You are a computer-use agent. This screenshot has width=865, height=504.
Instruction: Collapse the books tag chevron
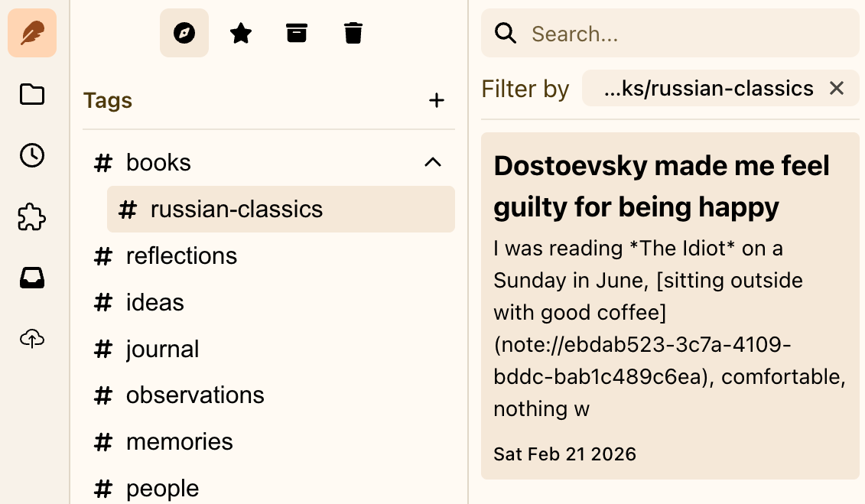coord(433,162)
